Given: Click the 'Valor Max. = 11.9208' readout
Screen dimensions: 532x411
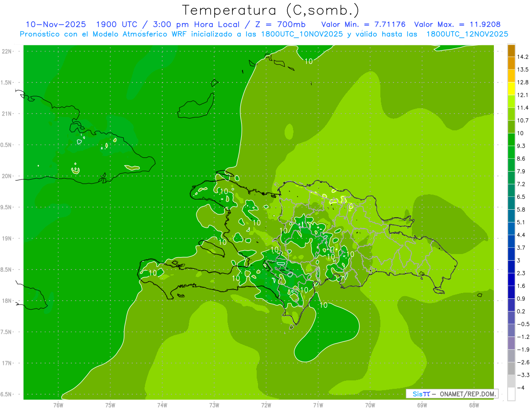Looking at the screenshot, I should coord(457,24).
